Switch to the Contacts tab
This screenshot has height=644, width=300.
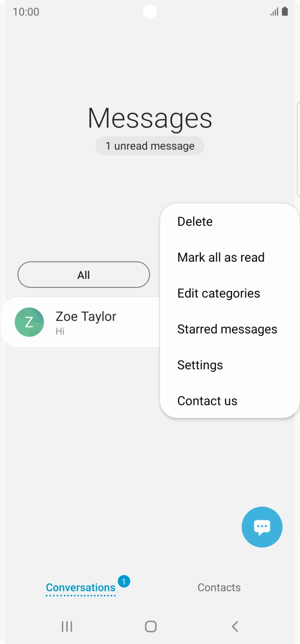point(219,587)
